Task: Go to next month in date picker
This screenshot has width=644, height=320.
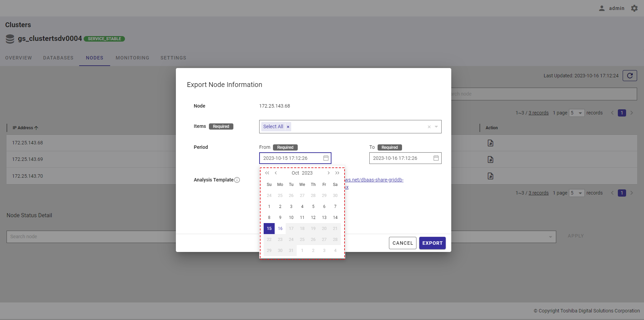Action: (329, 173)
